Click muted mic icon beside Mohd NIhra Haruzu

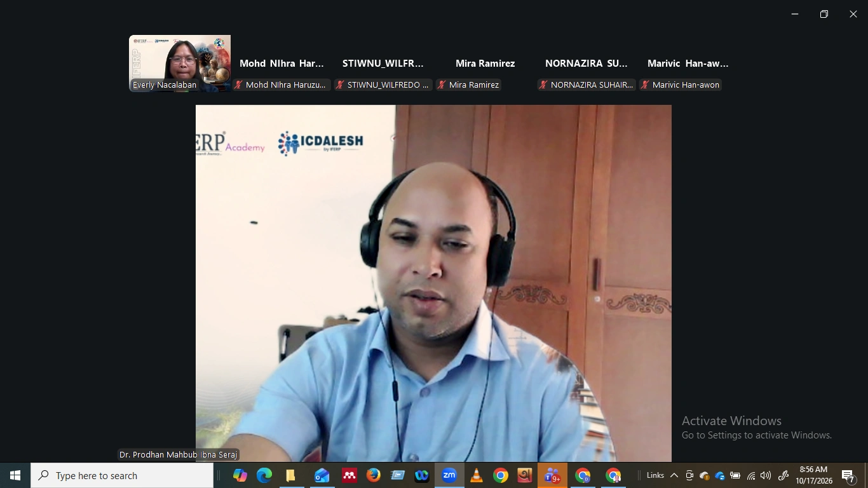[238, 85]
